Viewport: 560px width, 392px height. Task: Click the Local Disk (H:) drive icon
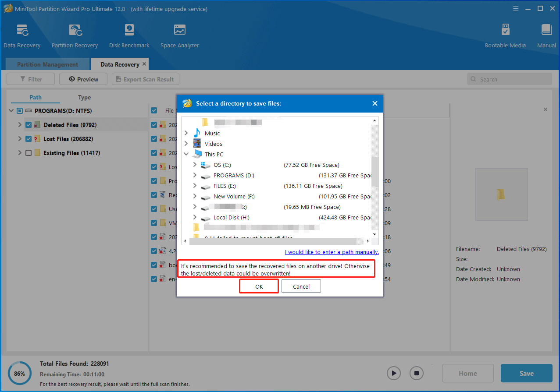[x=206, y=218]
